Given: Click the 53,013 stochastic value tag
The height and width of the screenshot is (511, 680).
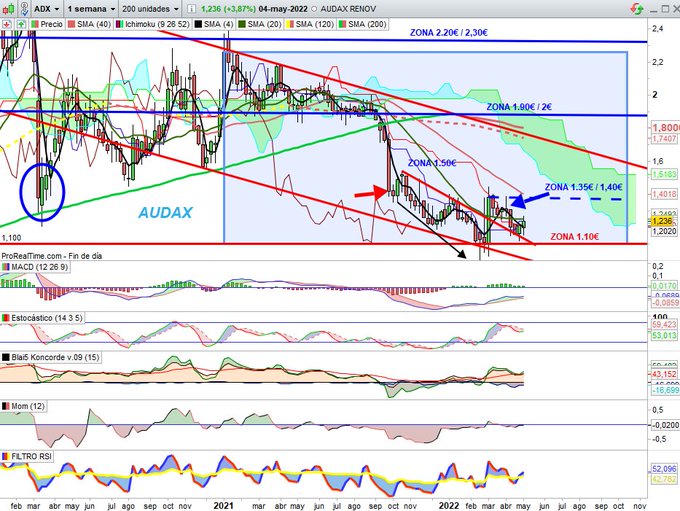Looking at the screenshot, I should pyautogui.click(x=664, y=335).
